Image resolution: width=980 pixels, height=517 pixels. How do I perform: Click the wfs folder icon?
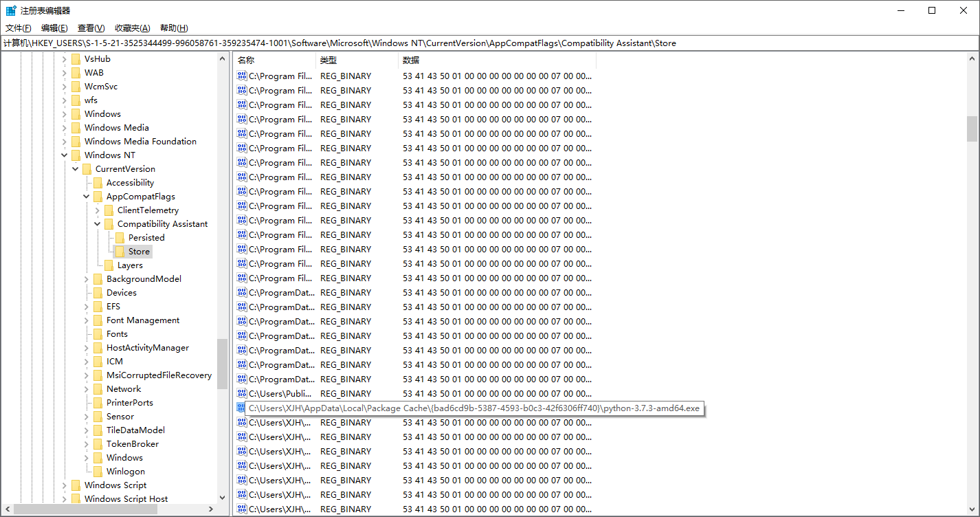pos(76,100)
